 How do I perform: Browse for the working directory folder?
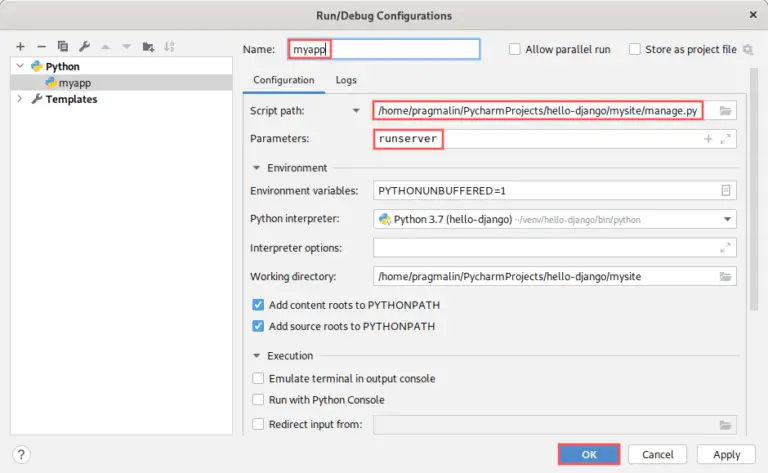[x=725, y=276]
